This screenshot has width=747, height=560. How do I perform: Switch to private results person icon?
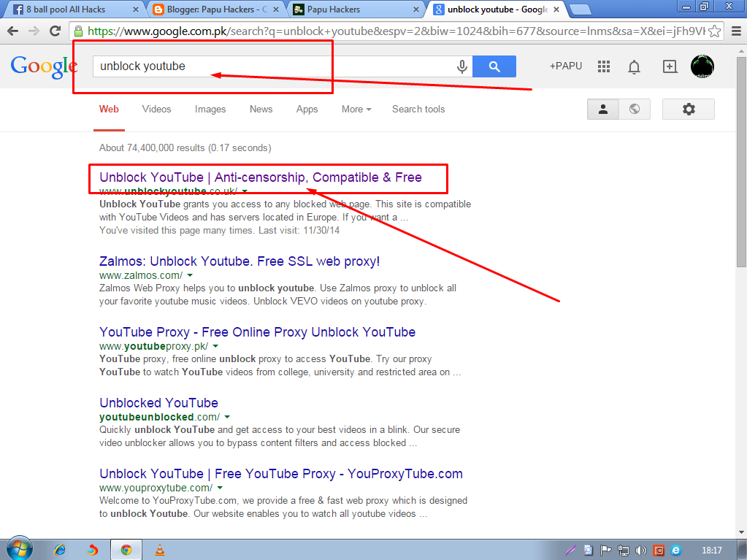pyautogui.click(x=602, y=109)
